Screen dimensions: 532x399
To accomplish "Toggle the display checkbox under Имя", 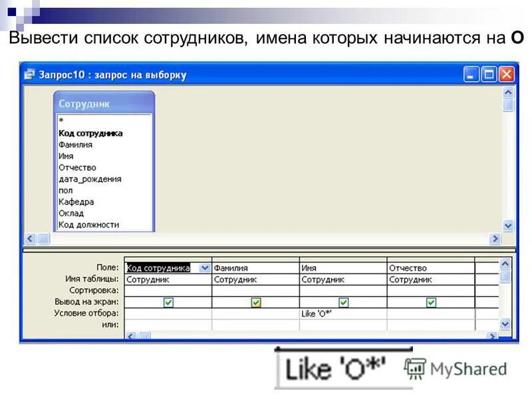I will pyautogui.click(x=344, y=303).
